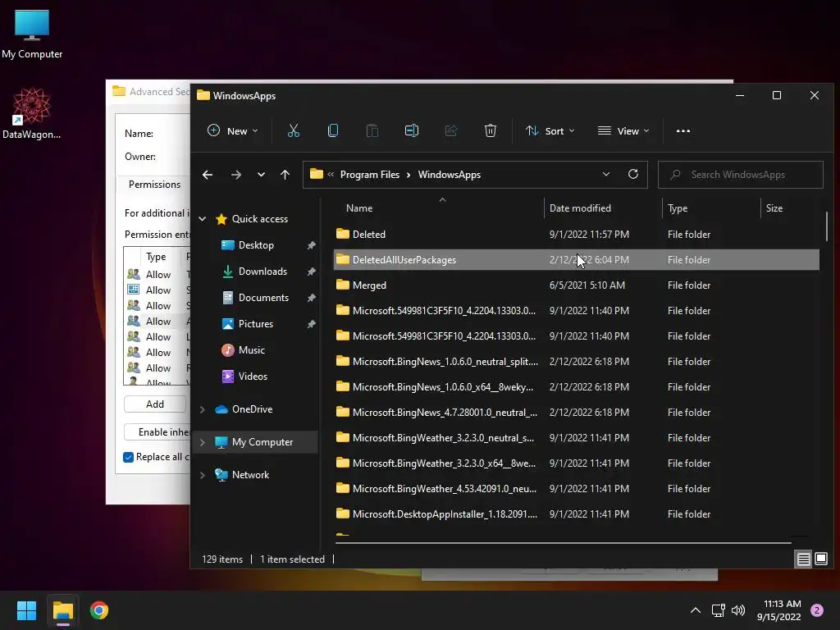Collapse the Quick access tree node

(x=203, y=218)
